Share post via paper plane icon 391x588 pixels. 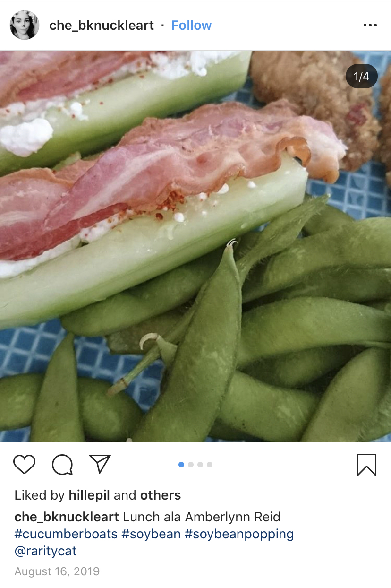click(x=100, y=464)
